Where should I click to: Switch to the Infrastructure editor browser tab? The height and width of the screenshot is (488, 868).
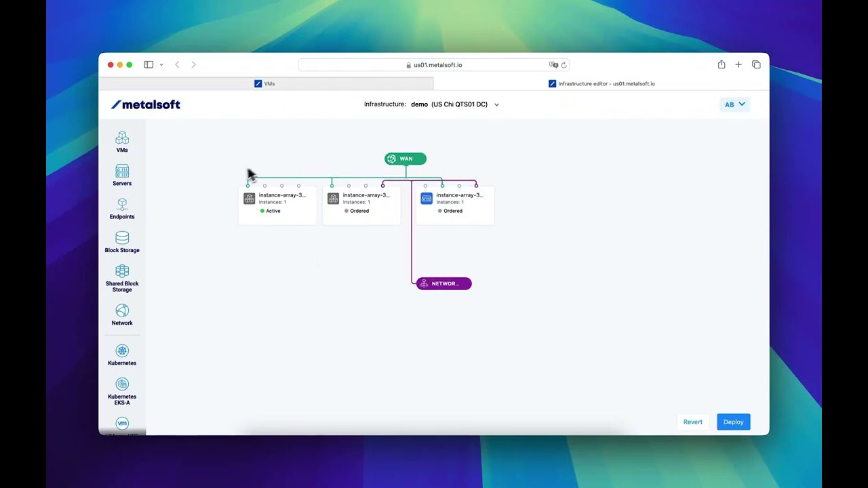click(601, 83)
